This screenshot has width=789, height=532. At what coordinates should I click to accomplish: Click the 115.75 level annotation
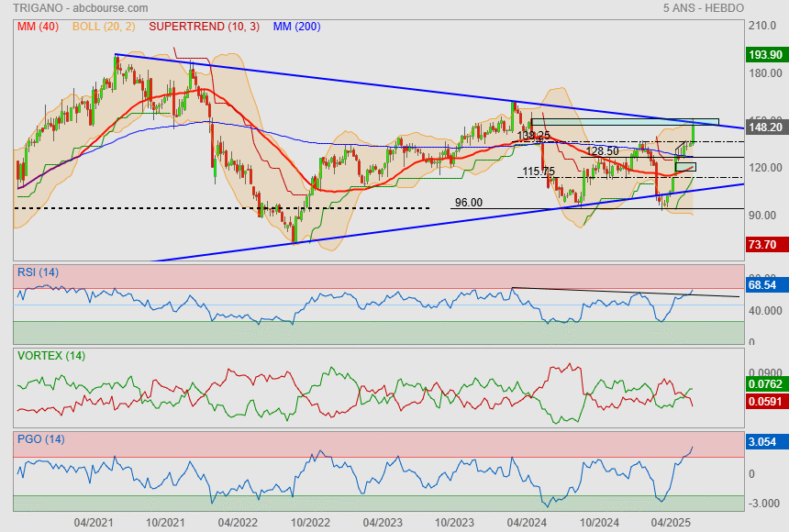[539, 172]
